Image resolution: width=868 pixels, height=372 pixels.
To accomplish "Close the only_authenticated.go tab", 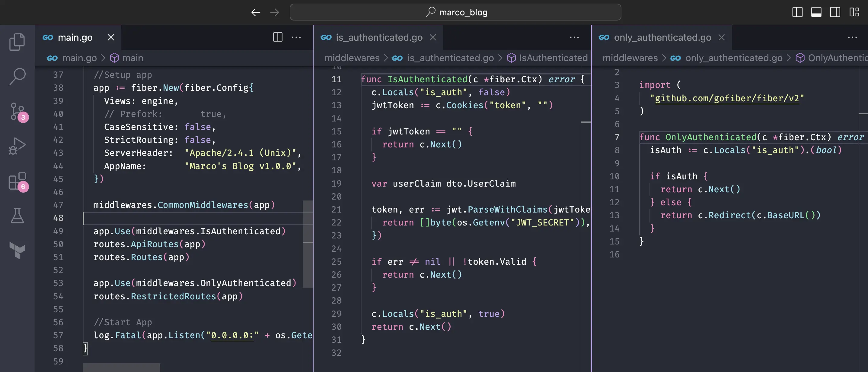I will 721,37.
